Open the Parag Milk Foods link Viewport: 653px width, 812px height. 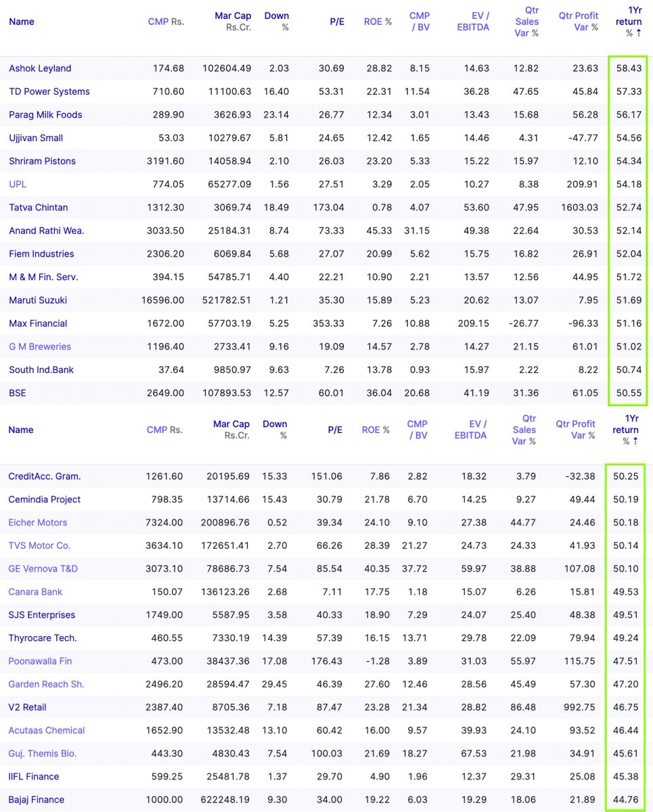coord(45,114)
